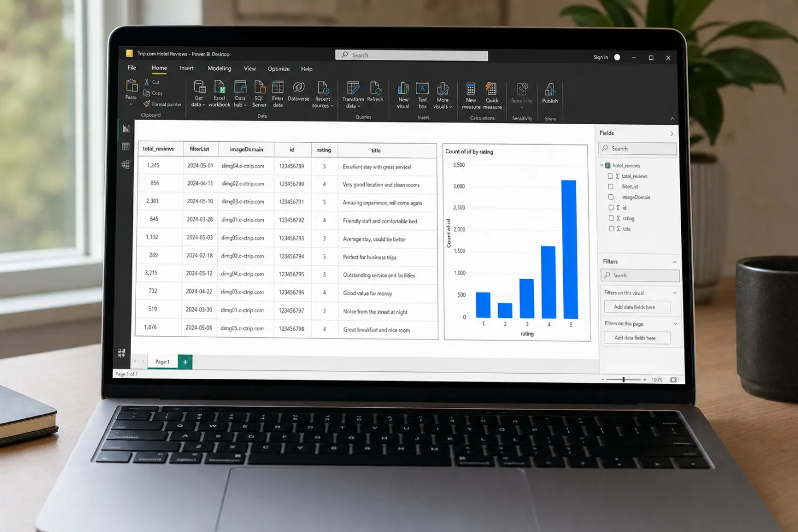Click the total_reviews column header
798x532 pixels.
click(x=160, y=149)
